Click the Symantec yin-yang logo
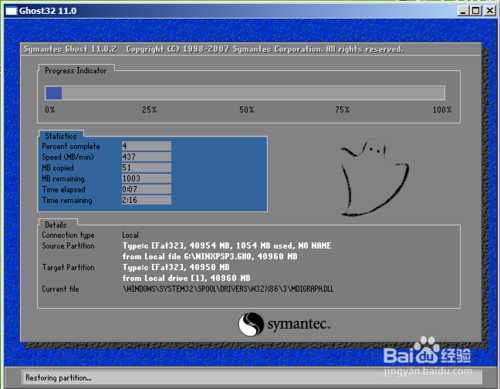500x389 pixels. (251, 324)
